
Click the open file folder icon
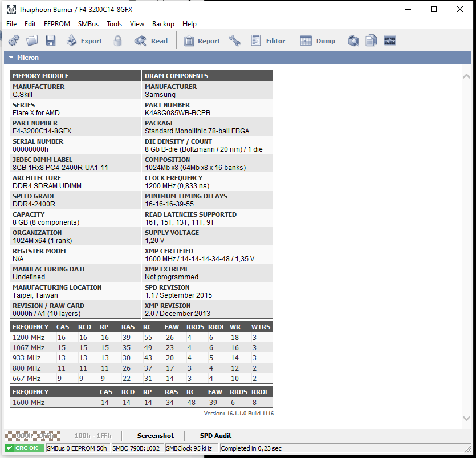click(32, 40)
